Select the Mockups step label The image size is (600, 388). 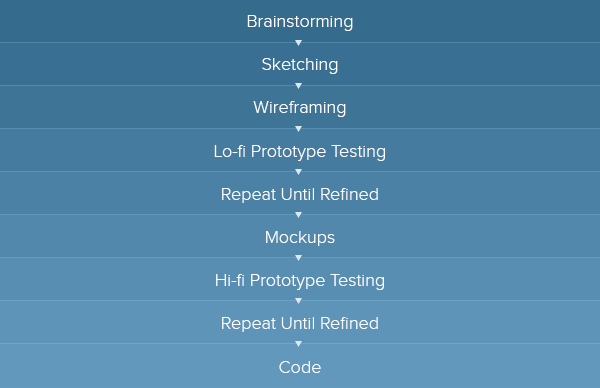pyautogui.click(x=300, y=238)
